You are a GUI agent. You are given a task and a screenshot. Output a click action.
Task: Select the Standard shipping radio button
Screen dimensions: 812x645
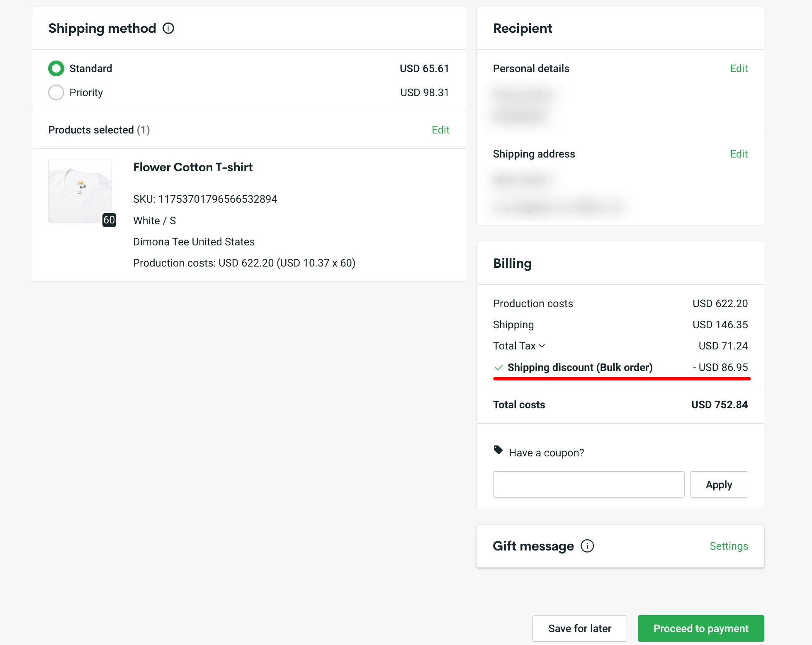pos(56,68)
